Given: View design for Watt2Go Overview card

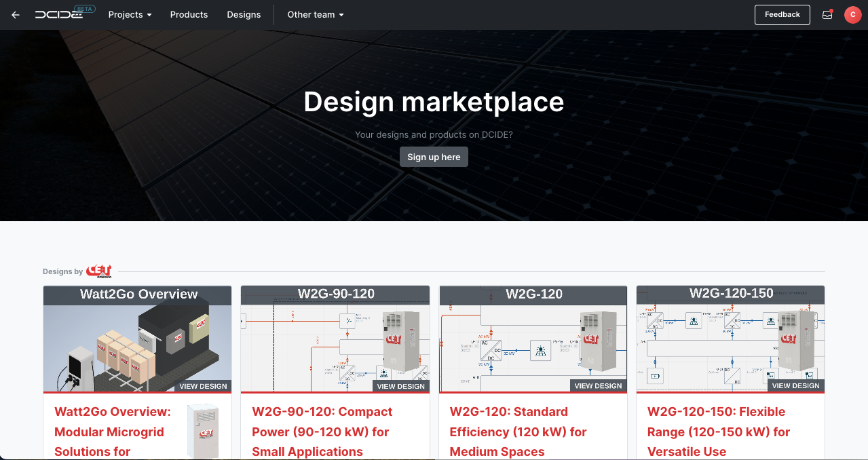Looking at the screenshot, I should tap(203, 386).
